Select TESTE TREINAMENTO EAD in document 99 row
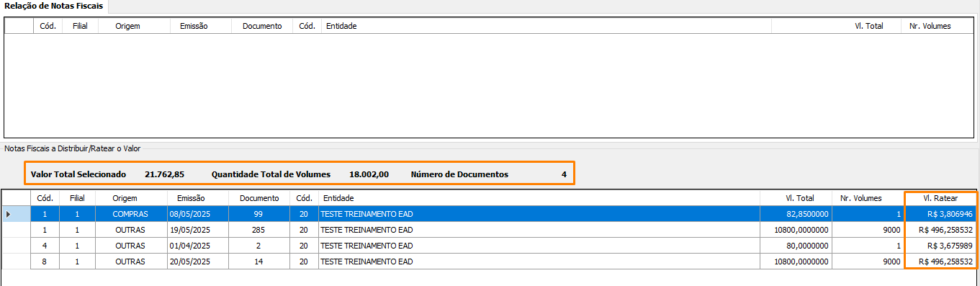Image resolution: width=980 pixels, height=286 pixels. (x=540, y=214)
